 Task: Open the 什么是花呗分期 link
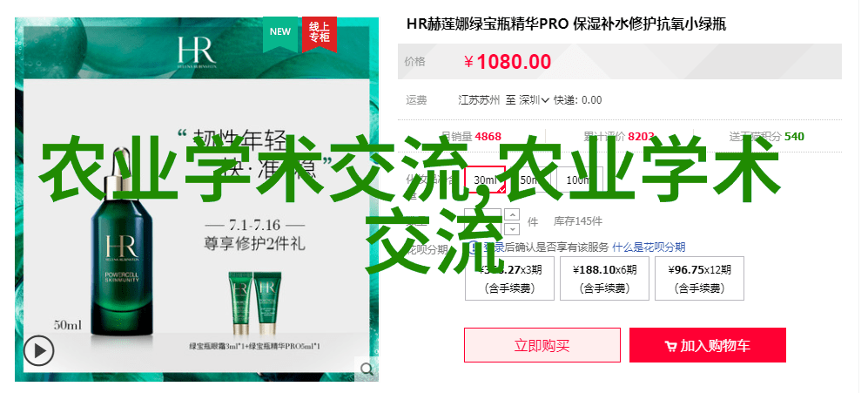coord(649,247)
